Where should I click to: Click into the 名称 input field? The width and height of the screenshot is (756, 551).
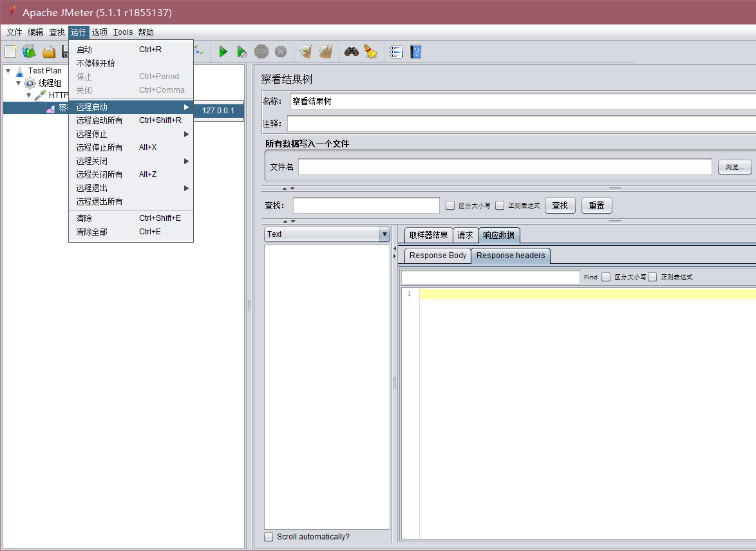[523, 101]
